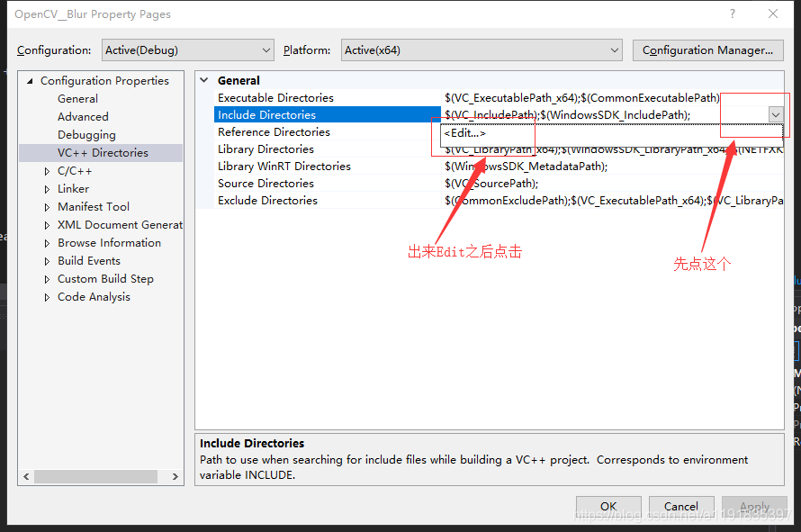Select the Reference Directories property row
The width and height of the screenshot is (801, 532).
(x=327, y=131)
